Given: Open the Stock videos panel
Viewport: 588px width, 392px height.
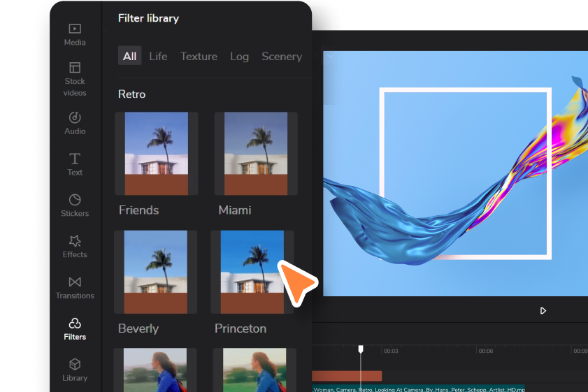Looking at the screenshot, I should click(x=75, y=79).
